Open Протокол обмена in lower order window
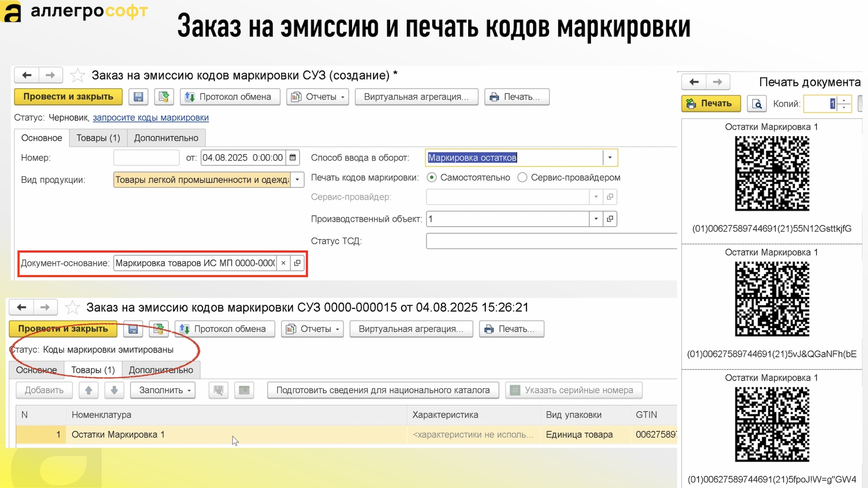The height and width of the screenshot is (488, 868). tap(225, 329)
